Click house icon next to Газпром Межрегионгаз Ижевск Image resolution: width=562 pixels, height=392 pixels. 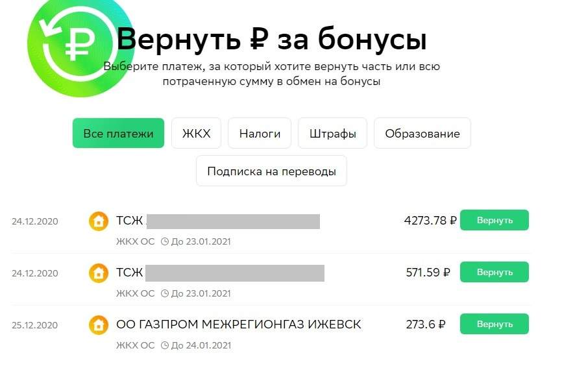click(99, 325)
